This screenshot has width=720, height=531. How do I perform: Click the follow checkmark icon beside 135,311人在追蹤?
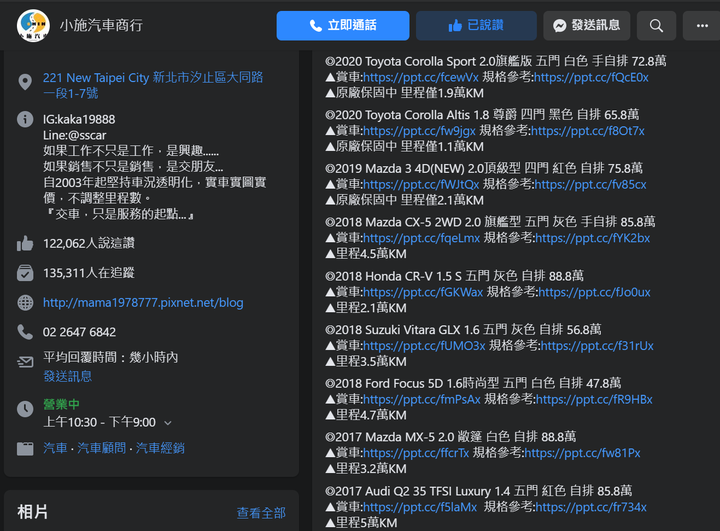pos(25,273)
